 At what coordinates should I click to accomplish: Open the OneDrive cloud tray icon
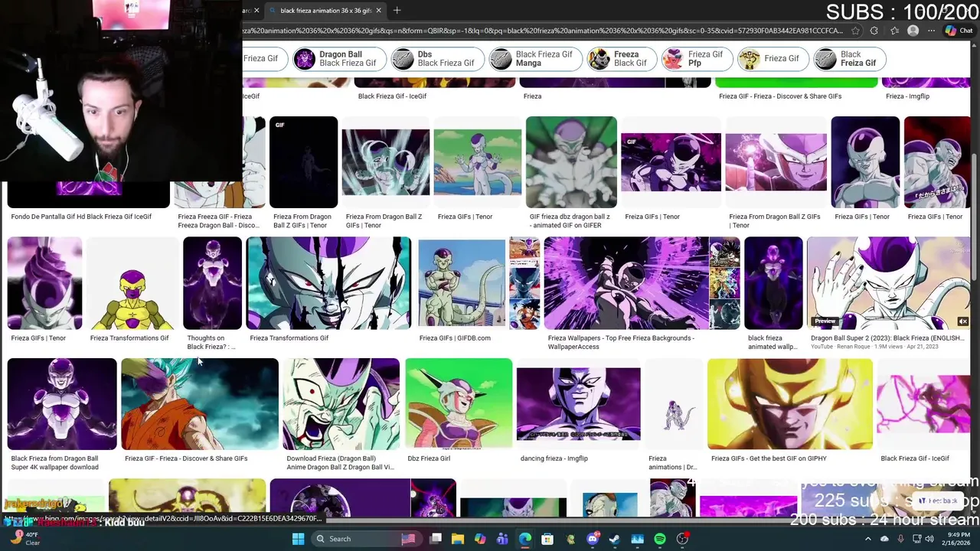tap(884, 539)
